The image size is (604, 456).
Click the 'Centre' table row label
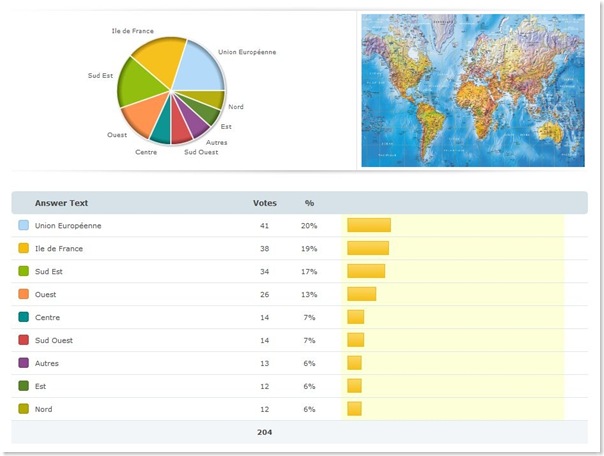pos(47,317)
